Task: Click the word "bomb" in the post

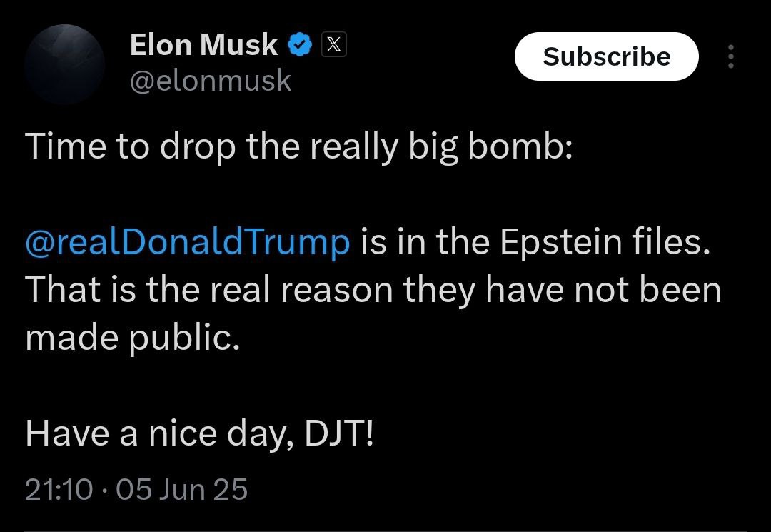Action: [514, 146]
